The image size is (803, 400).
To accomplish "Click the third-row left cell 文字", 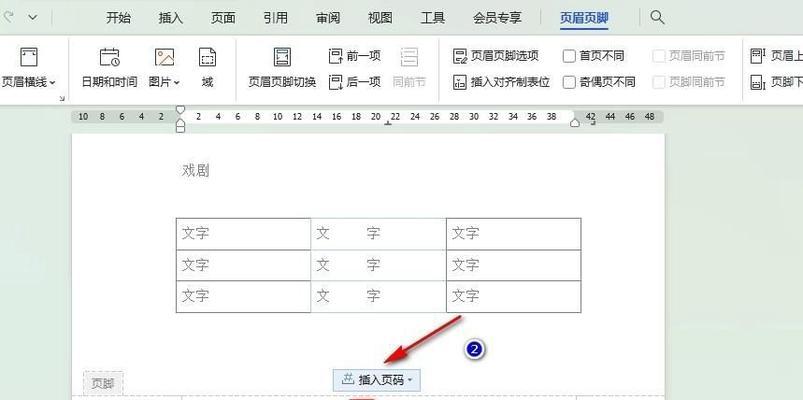I will pyautogui.click(x=195, y=296).
